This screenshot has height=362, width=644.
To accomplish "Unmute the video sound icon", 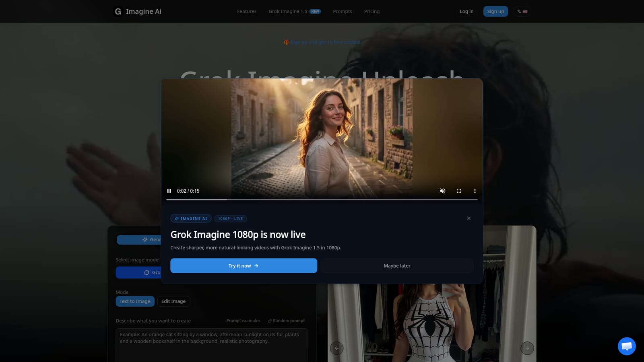I will (443, 191).
